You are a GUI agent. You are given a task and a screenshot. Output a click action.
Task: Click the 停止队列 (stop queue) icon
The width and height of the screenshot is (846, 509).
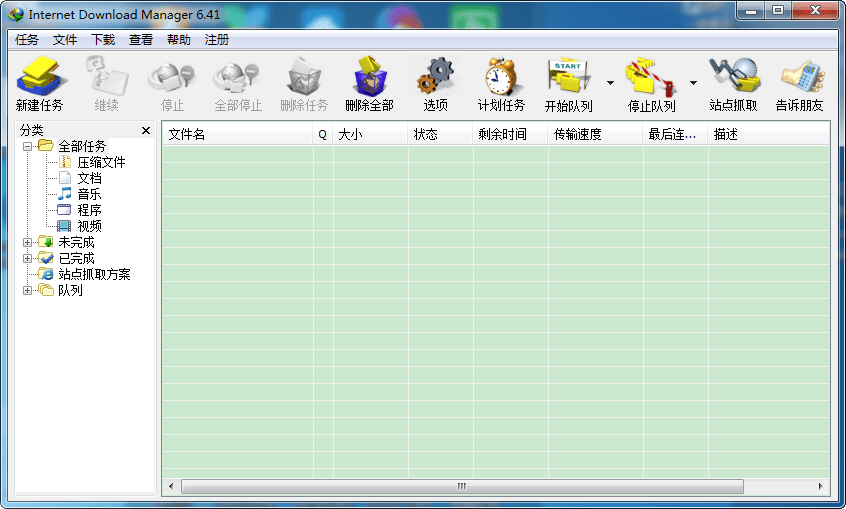[651, 77]
